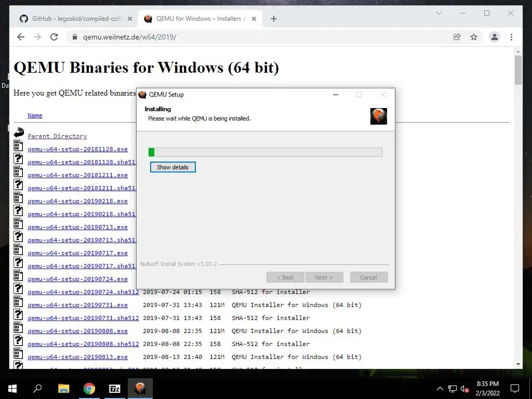Sort listing by Name column

(35, 115)
